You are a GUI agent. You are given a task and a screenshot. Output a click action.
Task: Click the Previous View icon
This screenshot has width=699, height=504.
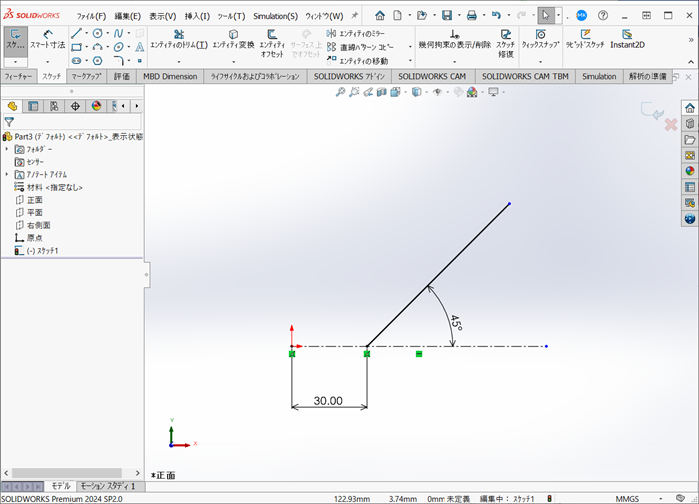(x=368, y=92)
